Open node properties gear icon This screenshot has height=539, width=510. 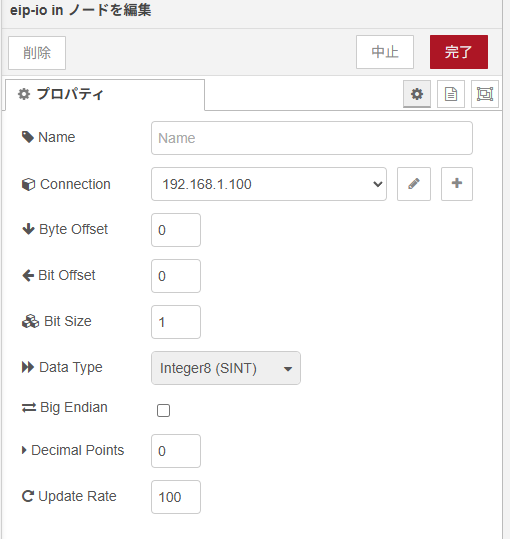tap(417, 94)
